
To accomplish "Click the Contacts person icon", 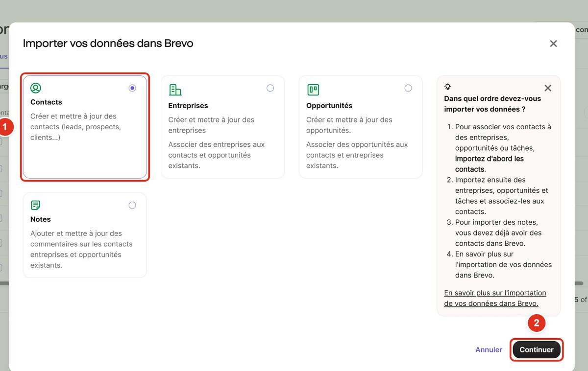I will 36,88.
